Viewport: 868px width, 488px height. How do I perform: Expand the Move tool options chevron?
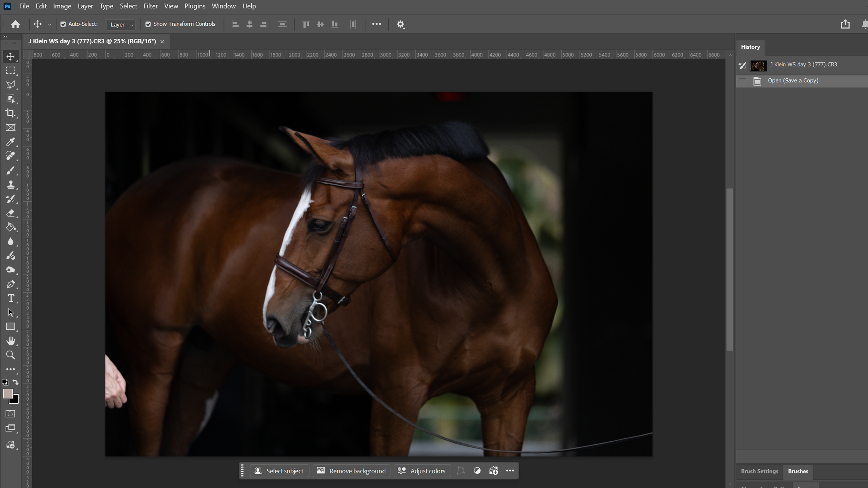click(x=49, y=24)
